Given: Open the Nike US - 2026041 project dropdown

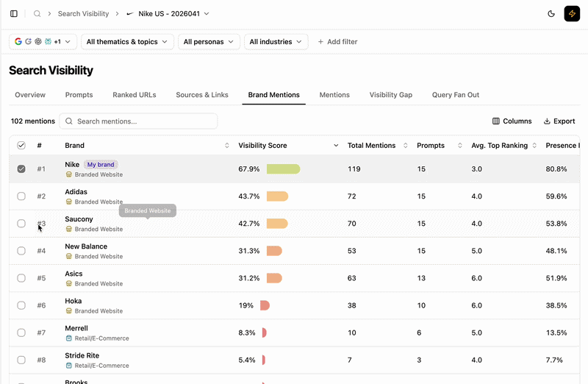Looking at the screenshot, I should point(168,14).
